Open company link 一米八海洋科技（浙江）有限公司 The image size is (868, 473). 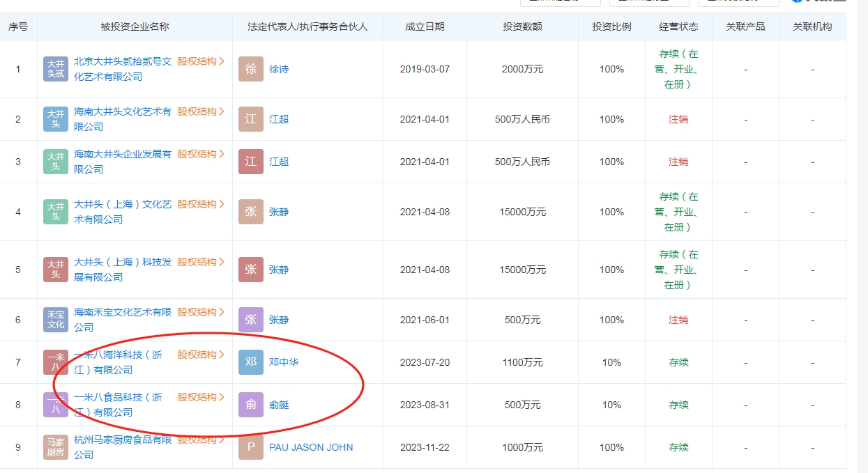(119, 362)
